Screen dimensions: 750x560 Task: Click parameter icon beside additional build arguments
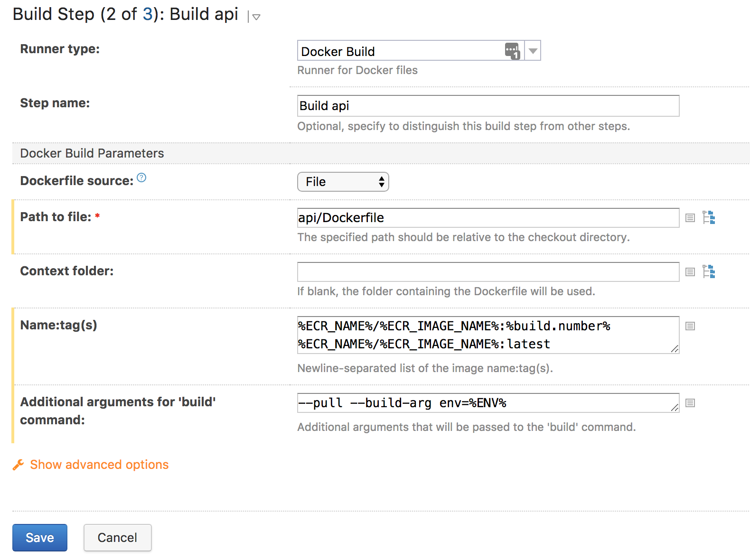click(690, 403)
